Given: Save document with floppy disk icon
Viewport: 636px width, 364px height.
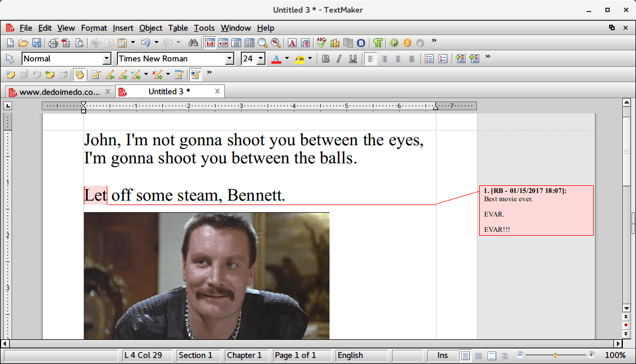Looking at the screenshot, I should pyautogui.click(x=37, y=43).
